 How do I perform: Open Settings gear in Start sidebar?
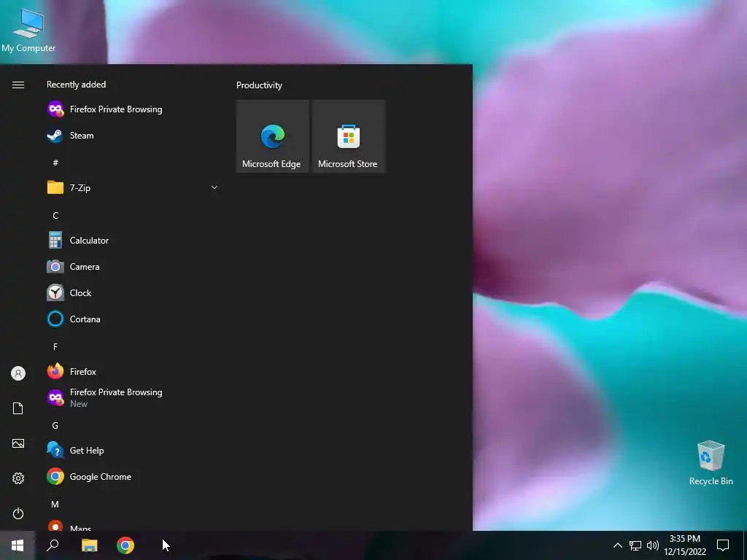(18, 478)
